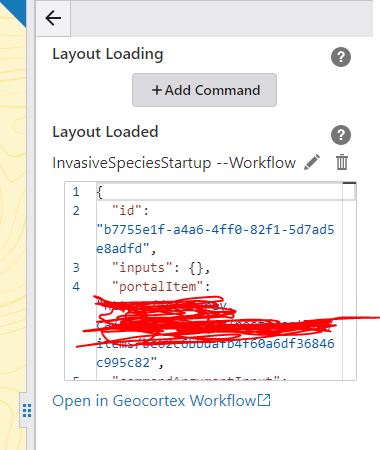
Task: Click the Layout Loaded heading
Action: click(x=105, y=132)
